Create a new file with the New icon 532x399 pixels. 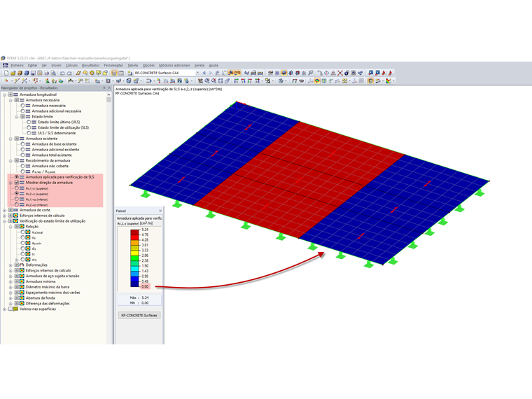coord(6,73)
